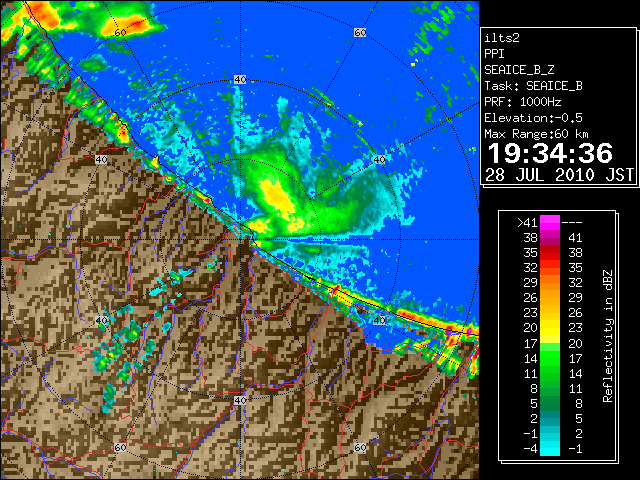
Task: Click the "PPI" scan type text
Action: pos(494,54)
